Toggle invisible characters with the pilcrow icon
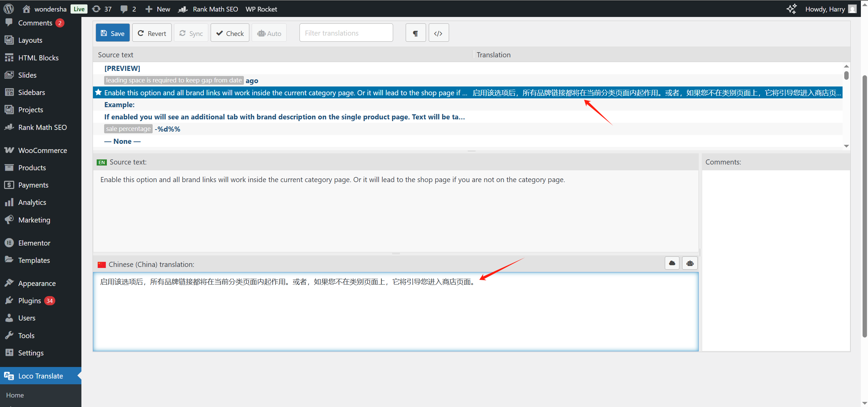The image size is (868, 407). point(416,33)
